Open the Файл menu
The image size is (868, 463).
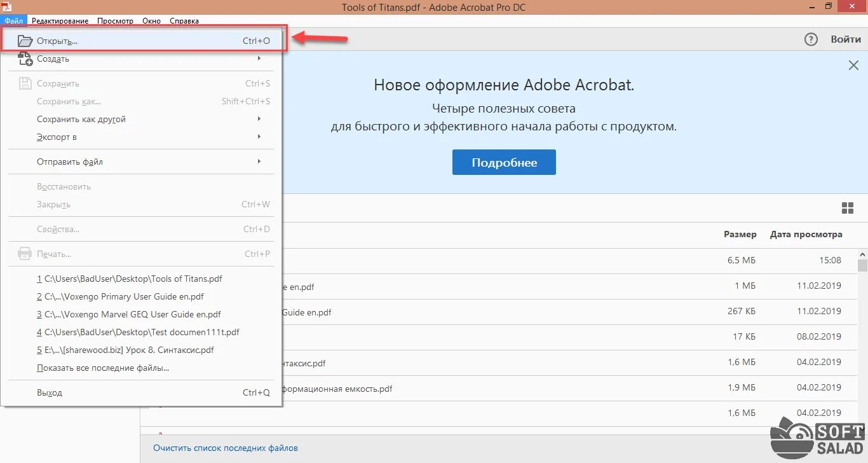pos(13,20)
